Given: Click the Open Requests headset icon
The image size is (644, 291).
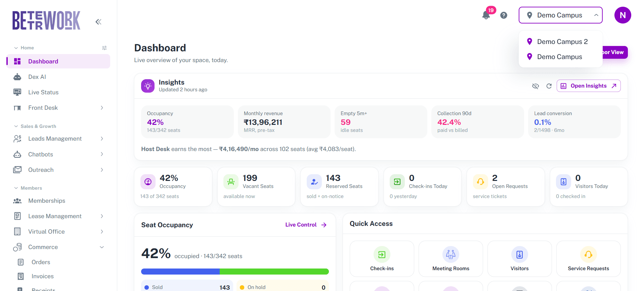Looking at the screenshot, I should (480, 182).
